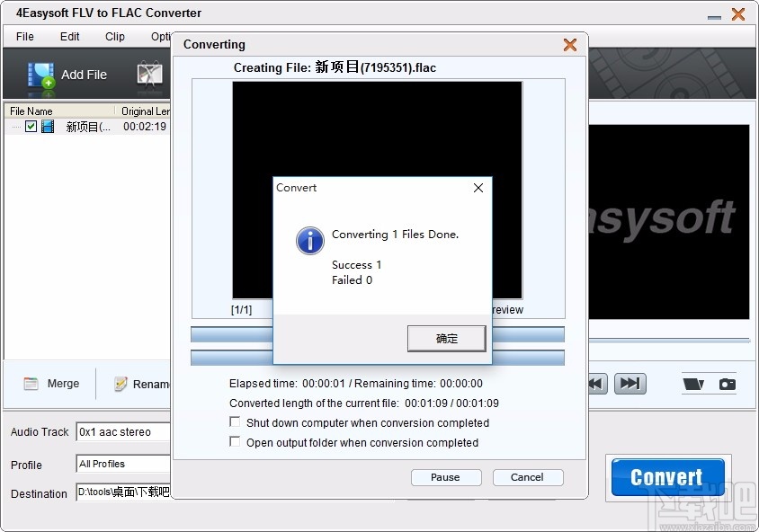Viewport: 759px width, 532px height.
Task: Click the video file icon beside 新项目
Action: [x=47, y=127]
